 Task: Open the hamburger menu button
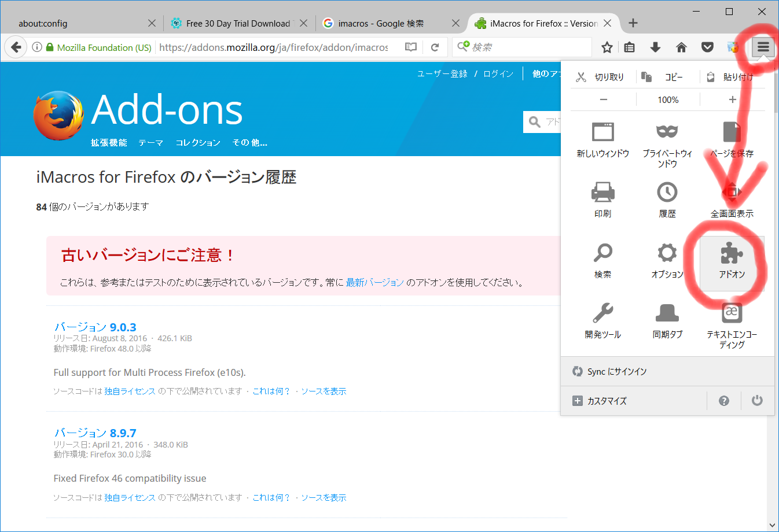pyautogui.click(x=763, y=47)
